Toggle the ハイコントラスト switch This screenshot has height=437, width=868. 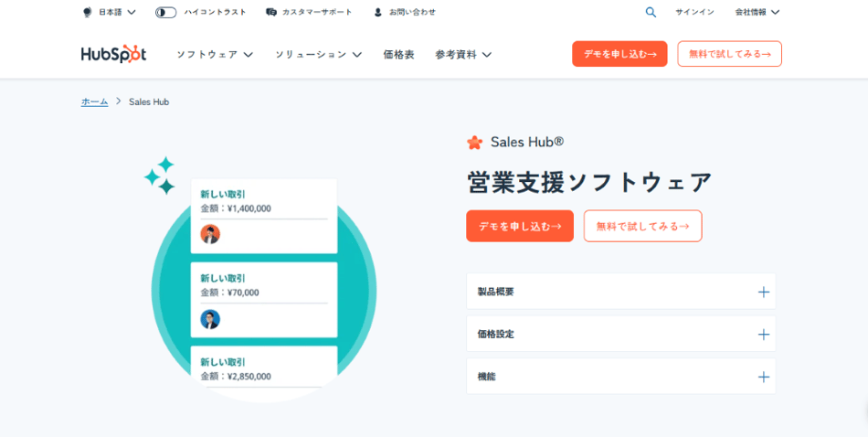(x=165, y=12)
